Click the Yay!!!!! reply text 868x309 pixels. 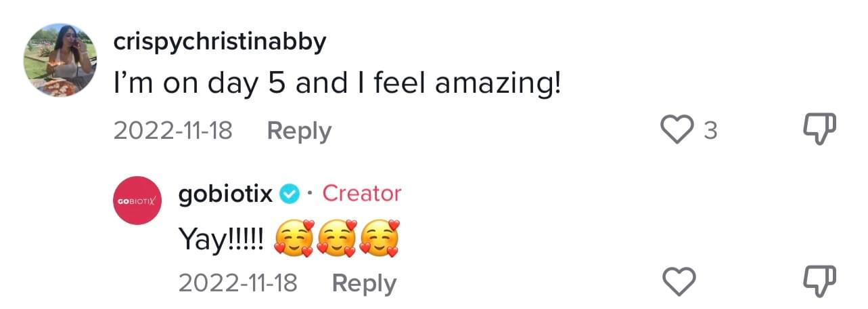pyautogui.click(x=221, y=239)
